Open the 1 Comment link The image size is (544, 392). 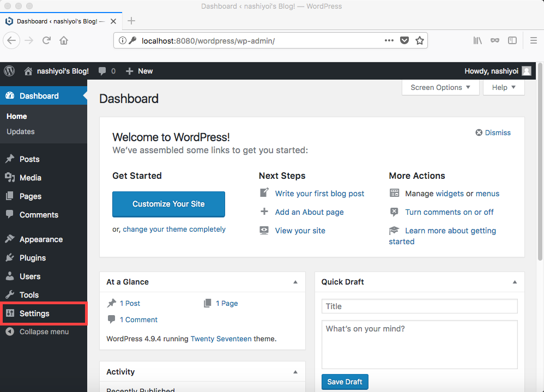pos(139,319)
